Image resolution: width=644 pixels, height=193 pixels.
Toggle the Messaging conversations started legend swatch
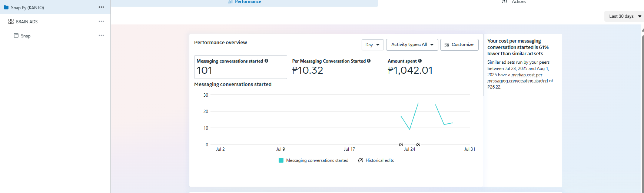click(x=281, y=160)
